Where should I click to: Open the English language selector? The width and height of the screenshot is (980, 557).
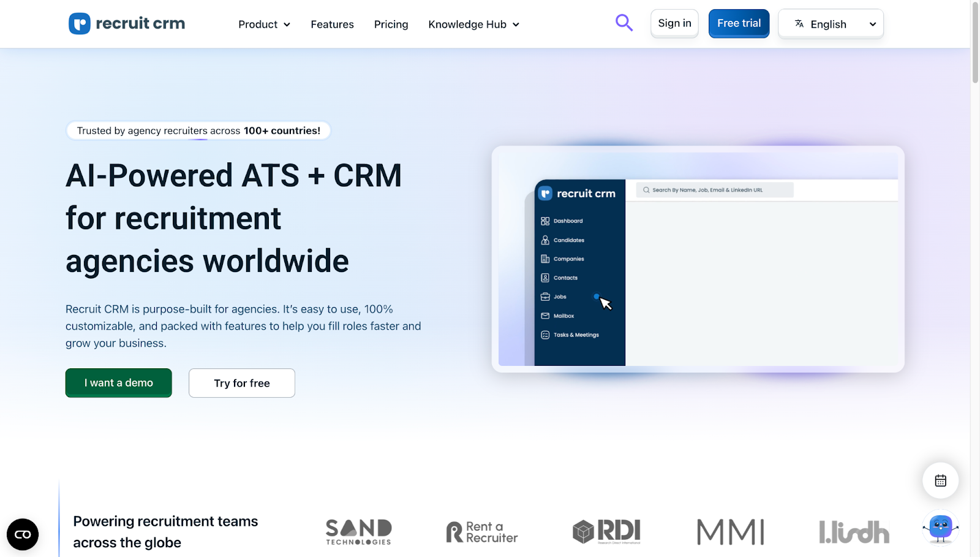click(x=831, y=24)
